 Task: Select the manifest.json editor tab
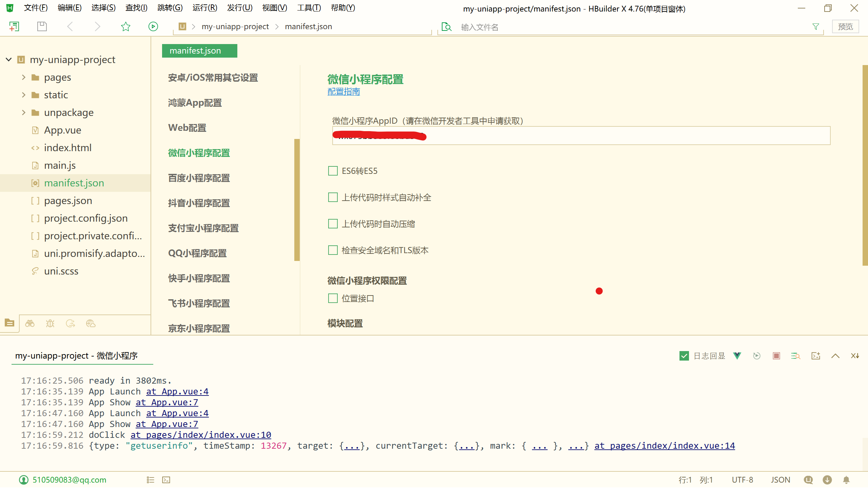(199, 50)
